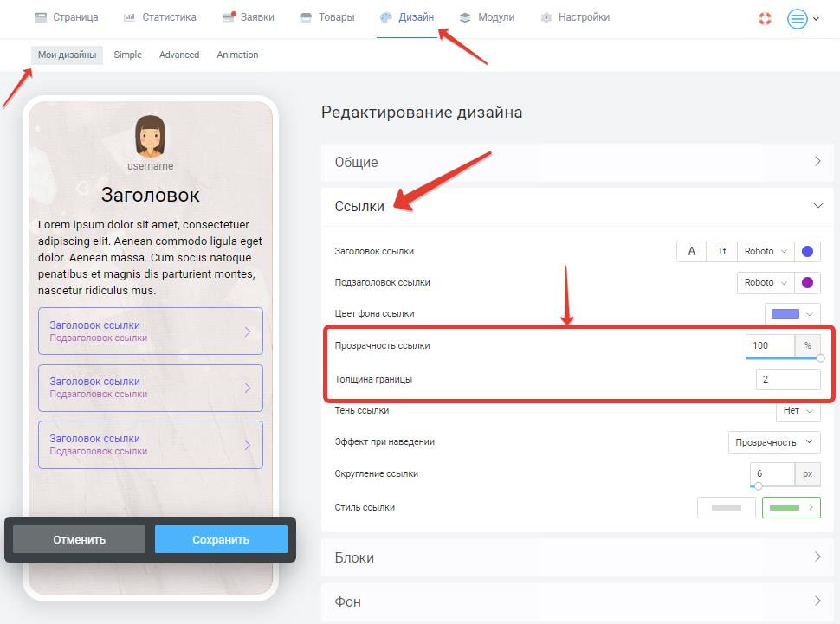Open the Roboto font dropdown for Заголовок ссылки
The image size is (840, 624).
765,251
